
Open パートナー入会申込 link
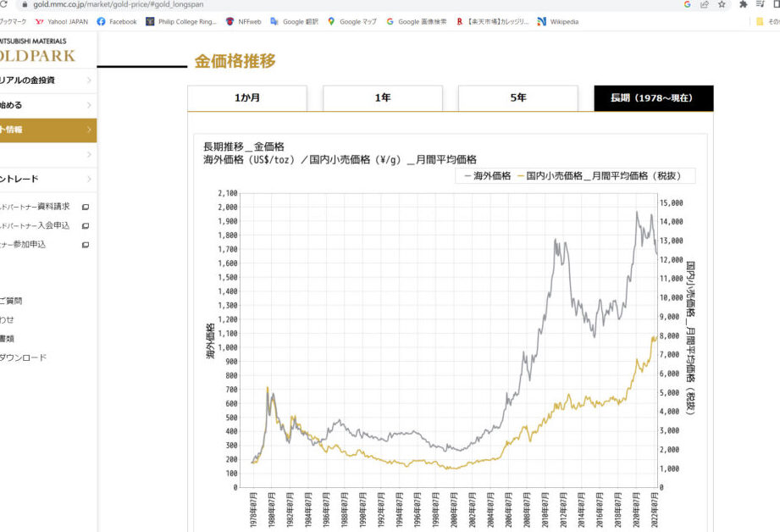point(35,225)
